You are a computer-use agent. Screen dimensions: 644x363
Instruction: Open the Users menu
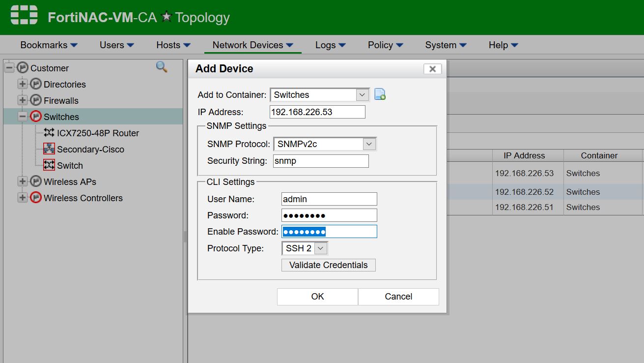point(117,45)
